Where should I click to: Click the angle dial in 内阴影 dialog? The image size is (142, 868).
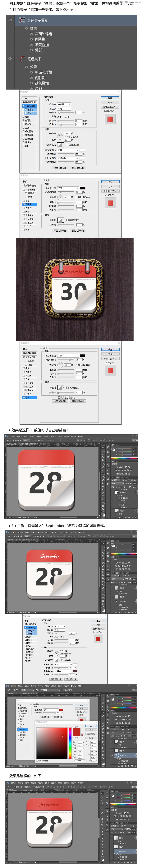tap(60, 197)
